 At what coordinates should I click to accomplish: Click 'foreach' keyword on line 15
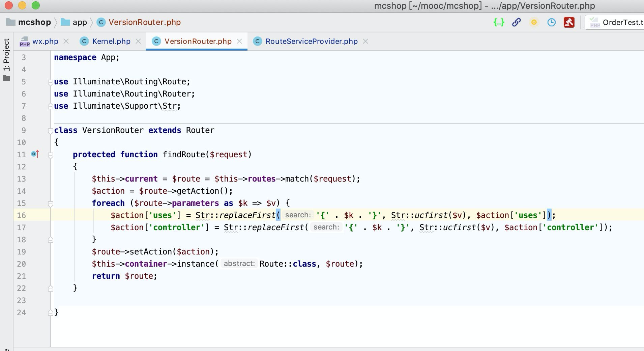108,203
